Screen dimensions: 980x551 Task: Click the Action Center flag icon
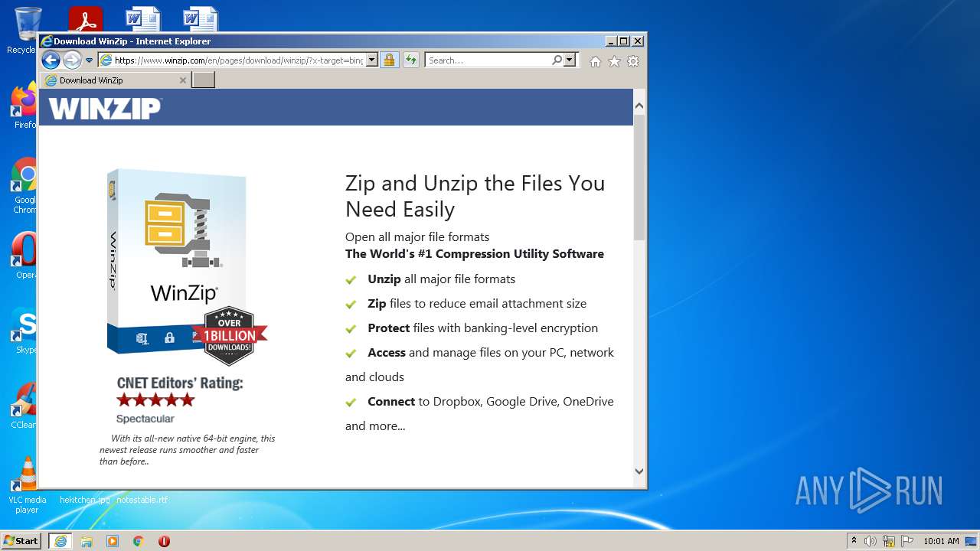point(907,541)
